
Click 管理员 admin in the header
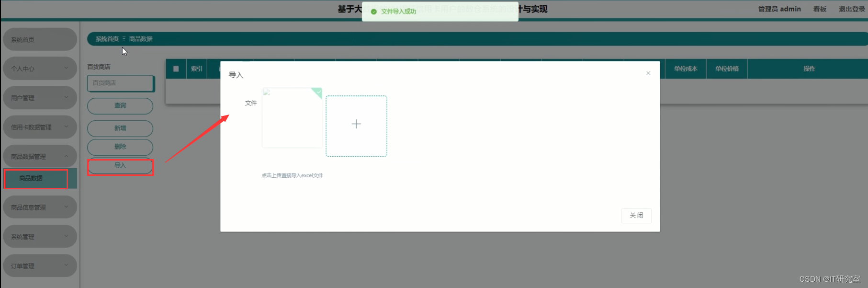click(779, 9)
